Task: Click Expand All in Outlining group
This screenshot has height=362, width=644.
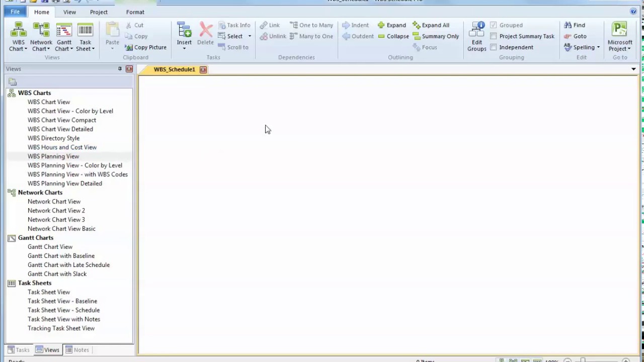Action: coord(431,25)
